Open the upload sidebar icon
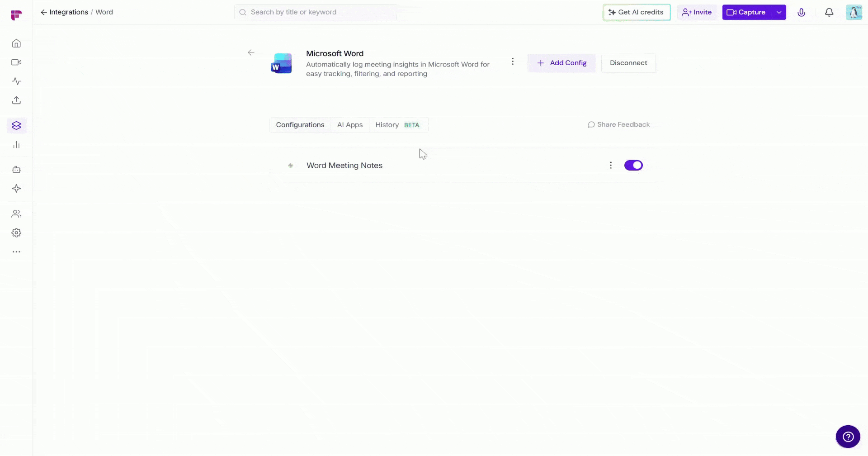868x456 pixels. point(16,100)
